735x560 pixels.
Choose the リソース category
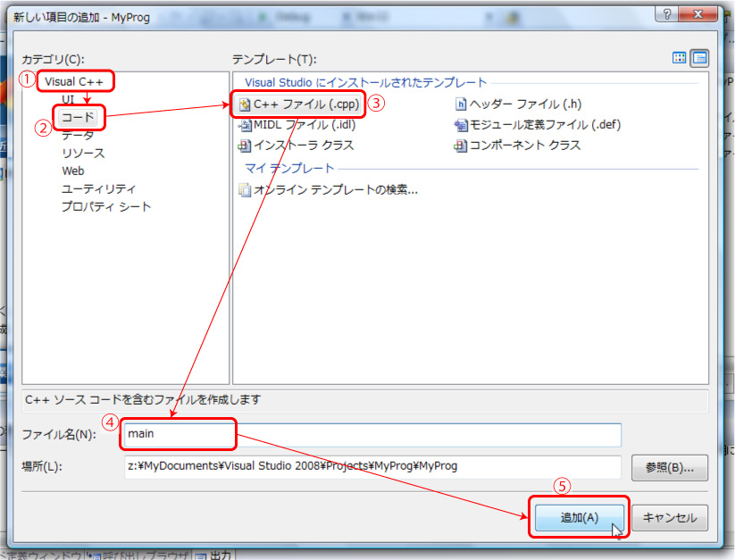82,153
